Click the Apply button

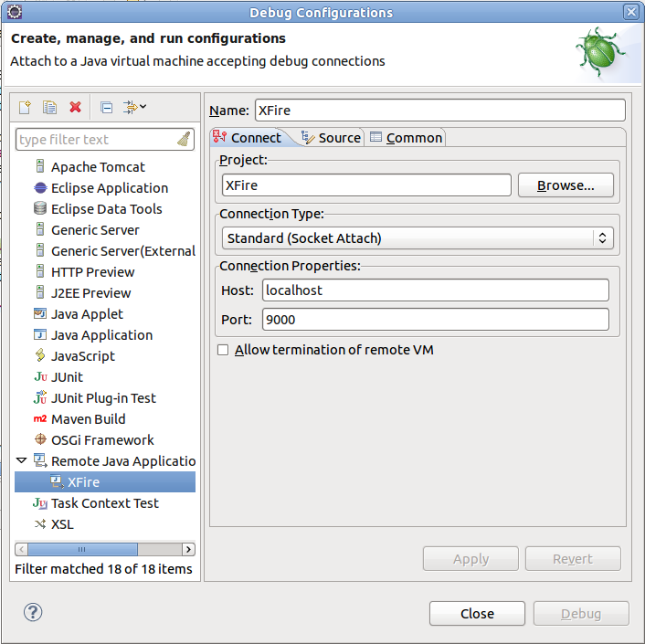471,559
